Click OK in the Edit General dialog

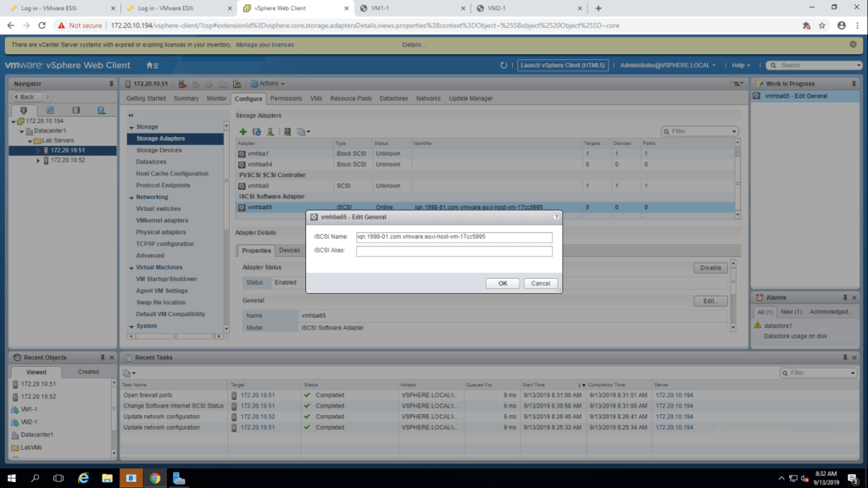coord(503,283)
